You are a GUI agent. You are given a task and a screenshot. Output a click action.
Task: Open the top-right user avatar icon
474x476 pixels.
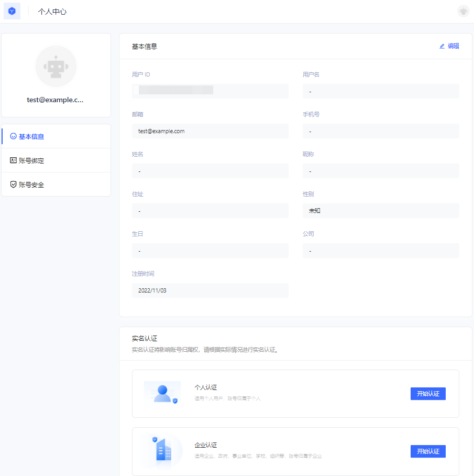tap(463, 11)
